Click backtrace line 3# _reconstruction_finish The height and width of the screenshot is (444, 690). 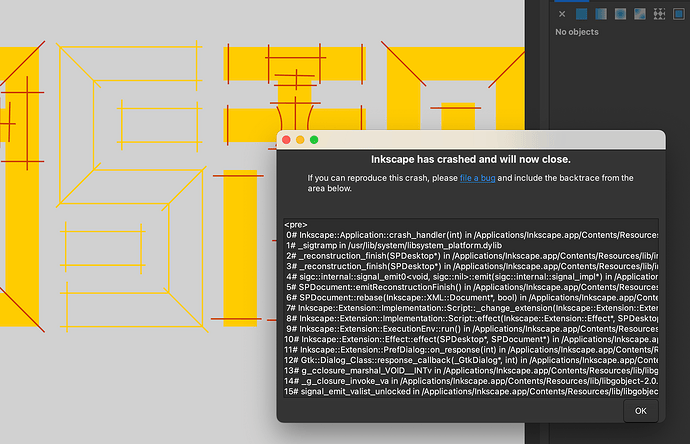[x=471, y=266]
